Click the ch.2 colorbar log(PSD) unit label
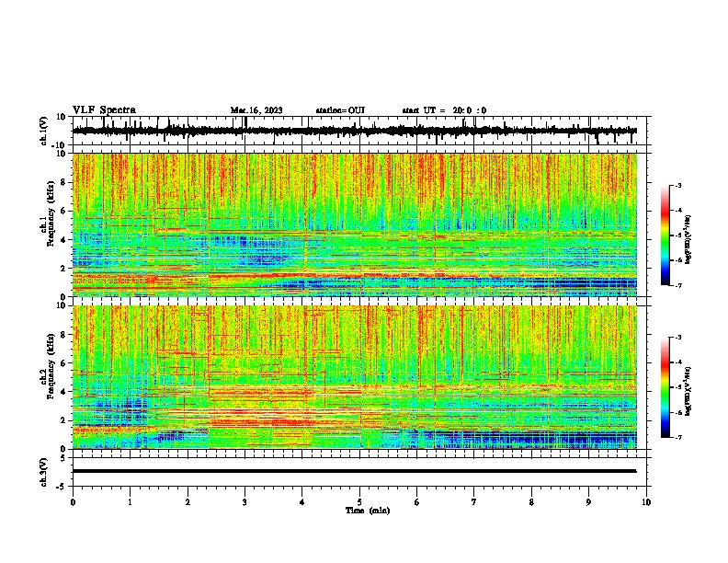 pyautogui.click(x=688, y=391)
